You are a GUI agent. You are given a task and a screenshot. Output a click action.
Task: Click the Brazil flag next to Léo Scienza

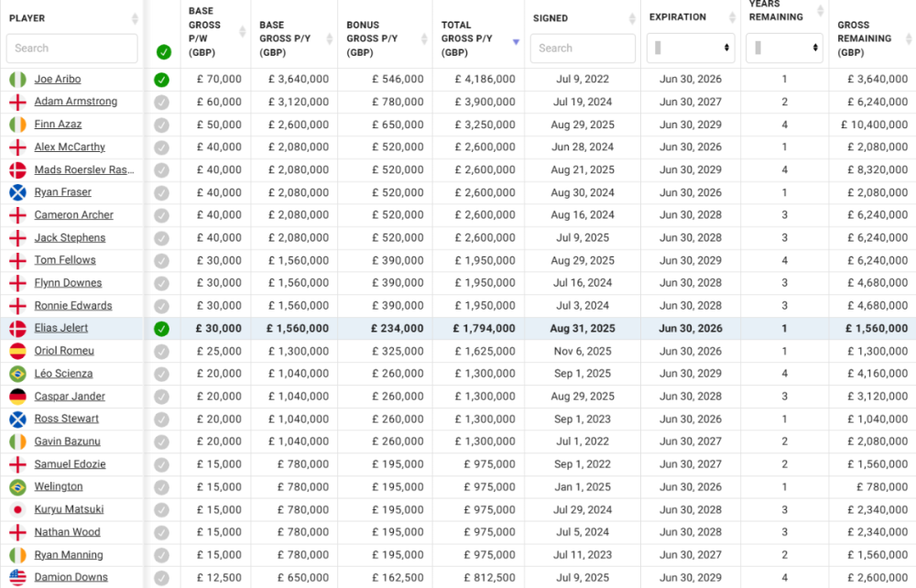click(17, 374)
